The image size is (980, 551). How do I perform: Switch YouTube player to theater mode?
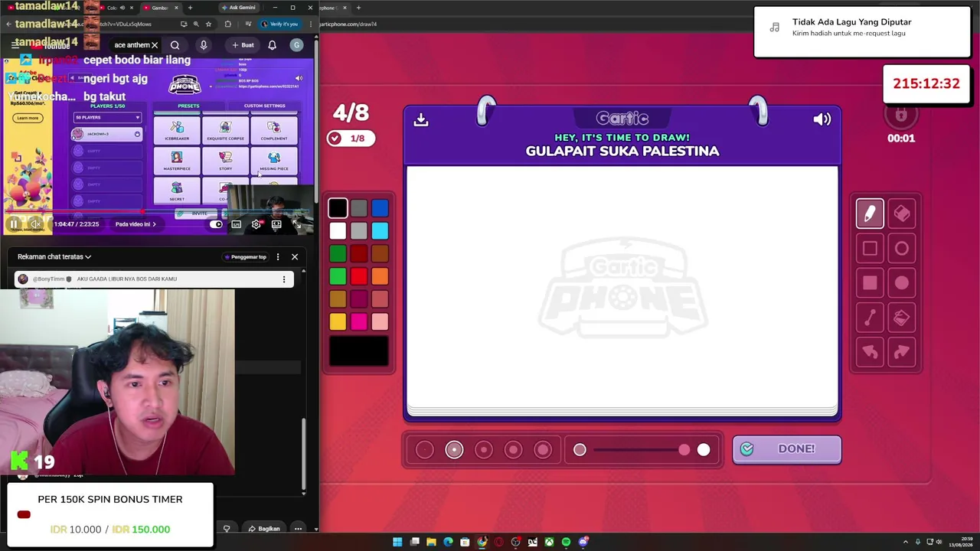[x=276, y=224]
